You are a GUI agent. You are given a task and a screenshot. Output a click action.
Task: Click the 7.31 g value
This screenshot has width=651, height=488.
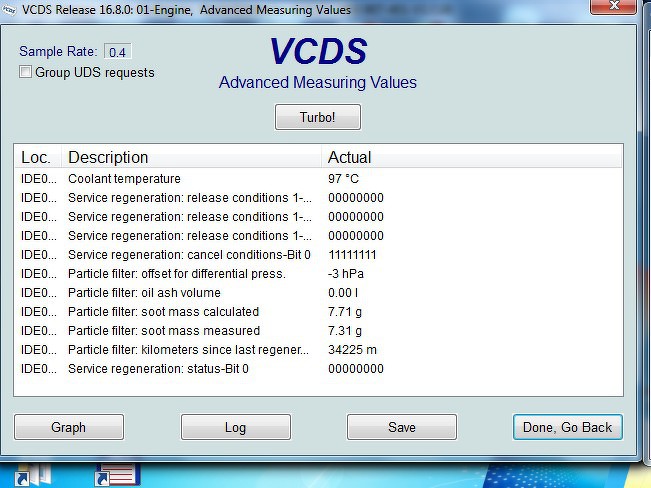(x=345, y=331)
